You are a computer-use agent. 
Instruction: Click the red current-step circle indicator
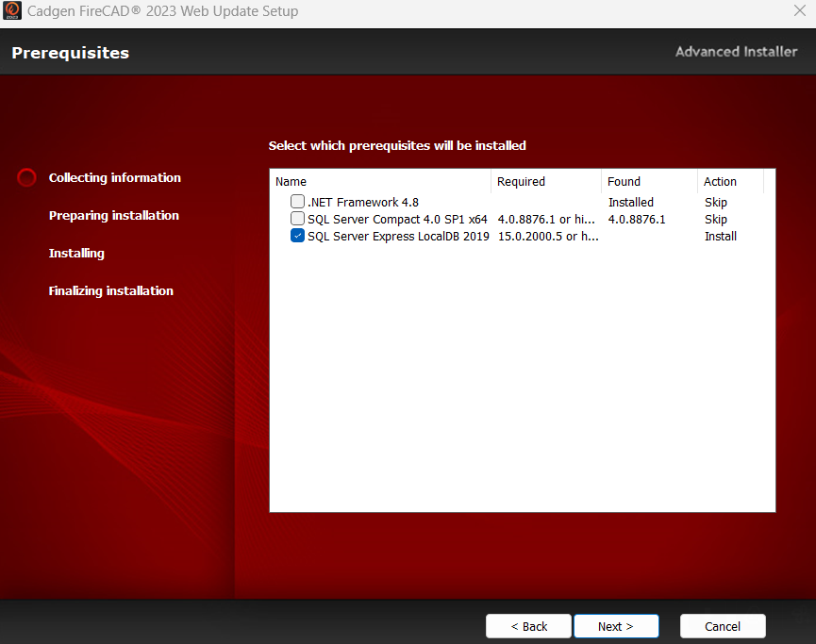26,177
